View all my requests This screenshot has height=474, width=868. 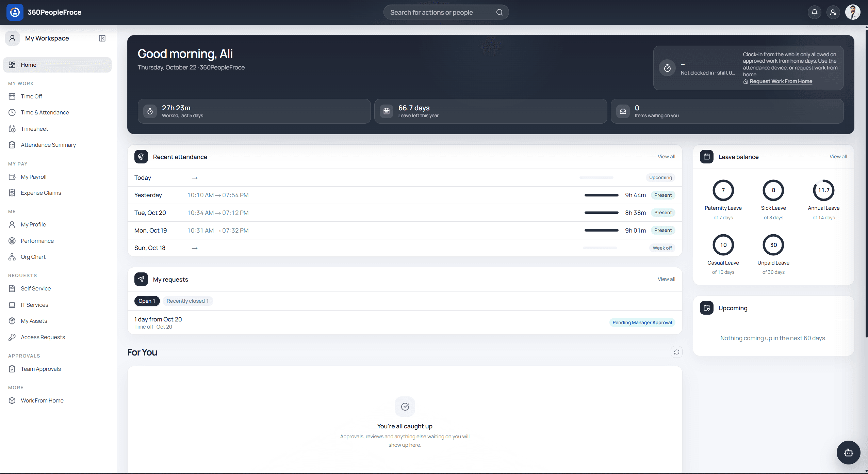(x=666, y=279)
